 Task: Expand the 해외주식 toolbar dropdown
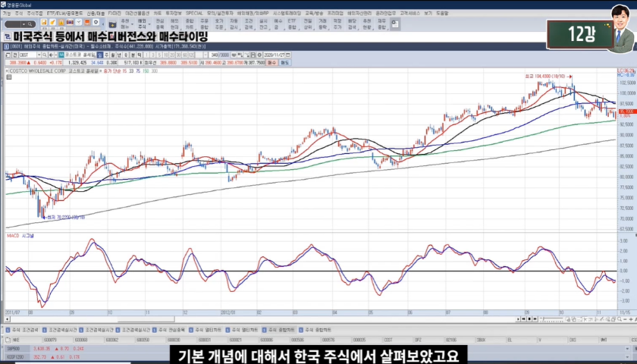[142, 24]
